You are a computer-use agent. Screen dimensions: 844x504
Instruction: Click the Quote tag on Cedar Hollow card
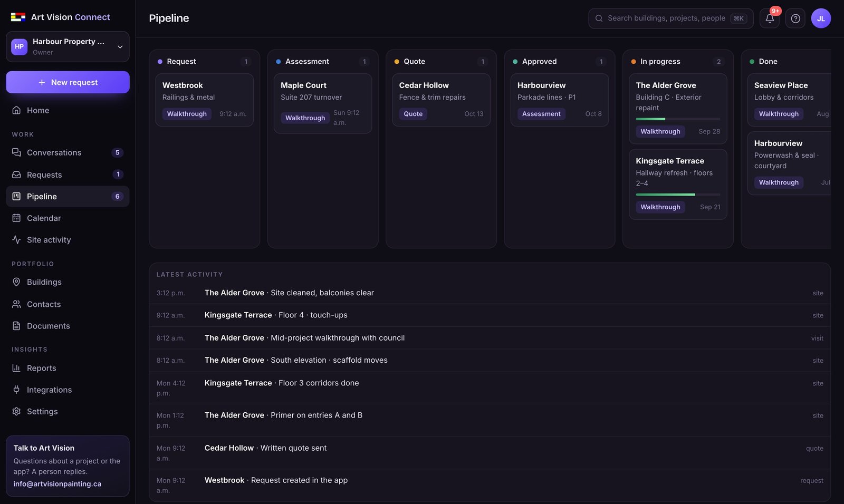(413, 114)
